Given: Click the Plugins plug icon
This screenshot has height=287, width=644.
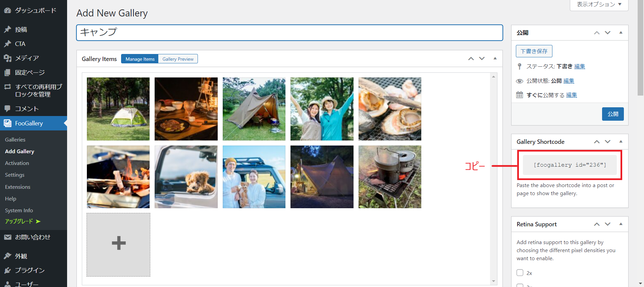Looking at the screenshot, I should (x=7, y=270).
